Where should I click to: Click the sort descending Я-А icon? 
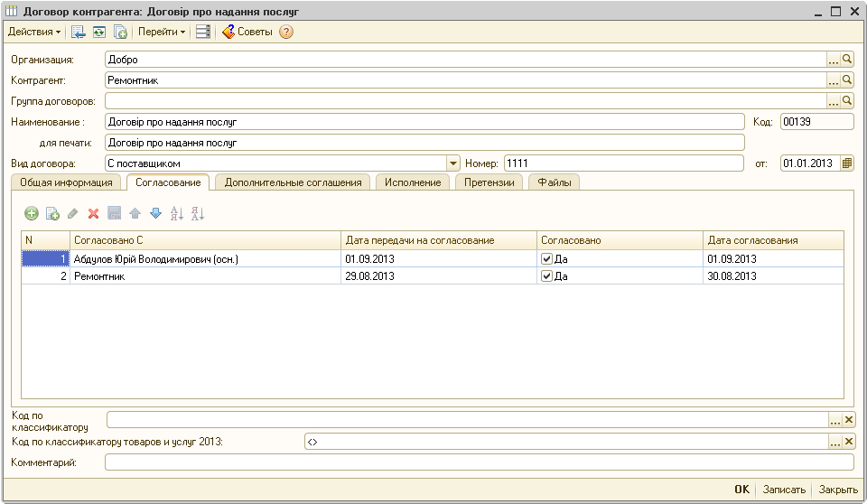[x=198, y=214]
